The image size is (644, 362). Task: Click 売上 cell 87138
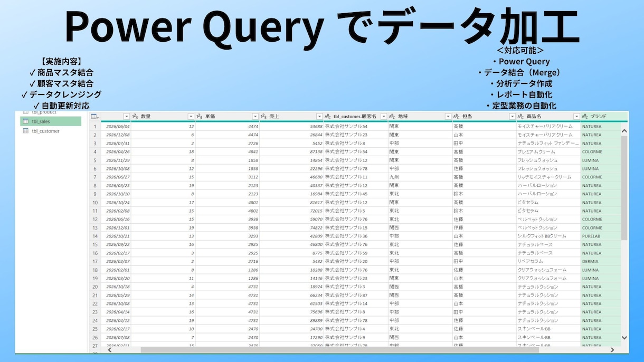(291, 152)
